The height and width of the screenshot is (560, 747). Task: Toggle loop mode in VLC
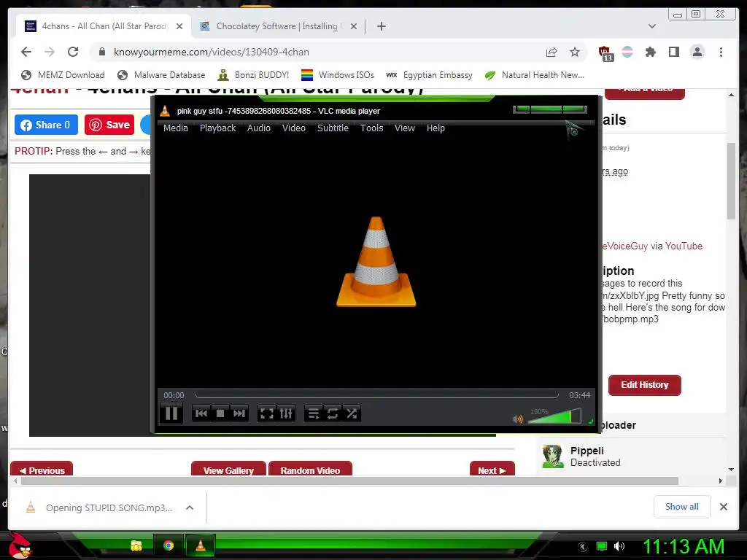(x=333, y=413)
